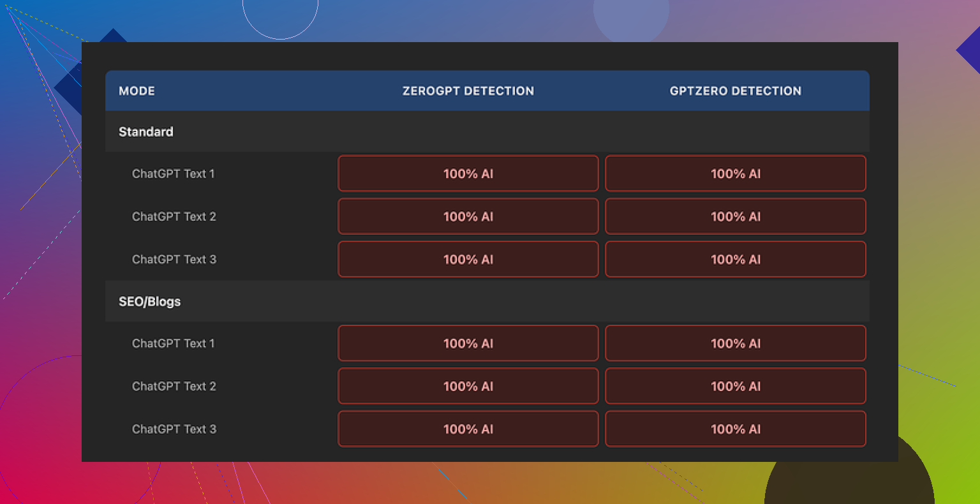Open GPTZero result for Standard ChatGPT Text 1
Screen dimensions: 980x504
[735, 174]
